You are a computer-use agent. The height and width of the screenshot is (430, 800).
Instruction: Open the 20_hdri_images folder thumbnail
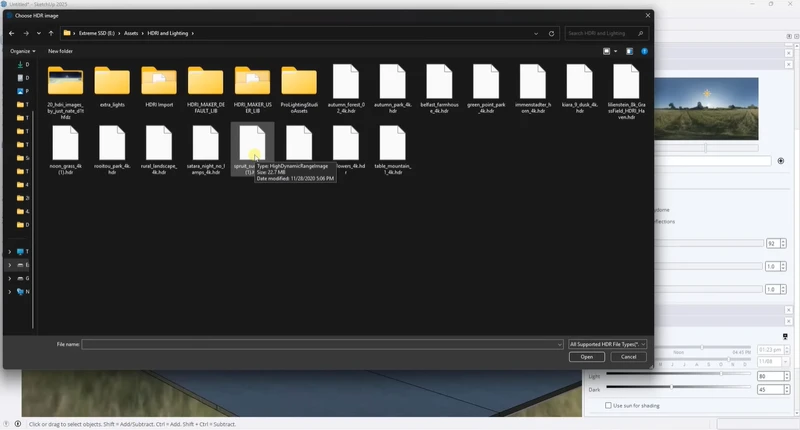tap(65, 90)
